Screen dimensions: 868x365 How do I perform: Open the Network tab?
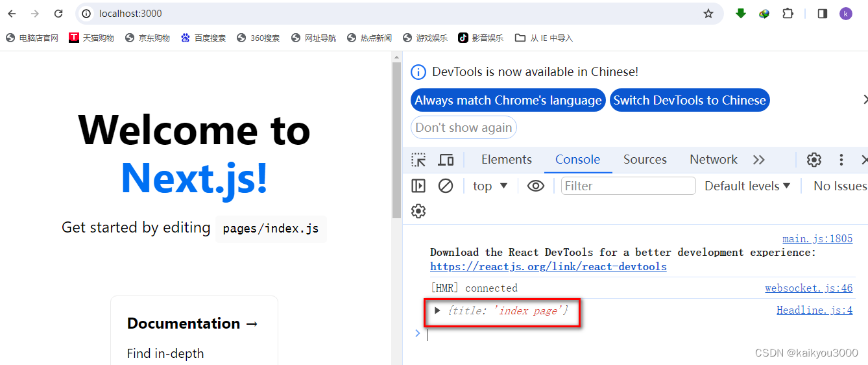[x=714, y=160]
